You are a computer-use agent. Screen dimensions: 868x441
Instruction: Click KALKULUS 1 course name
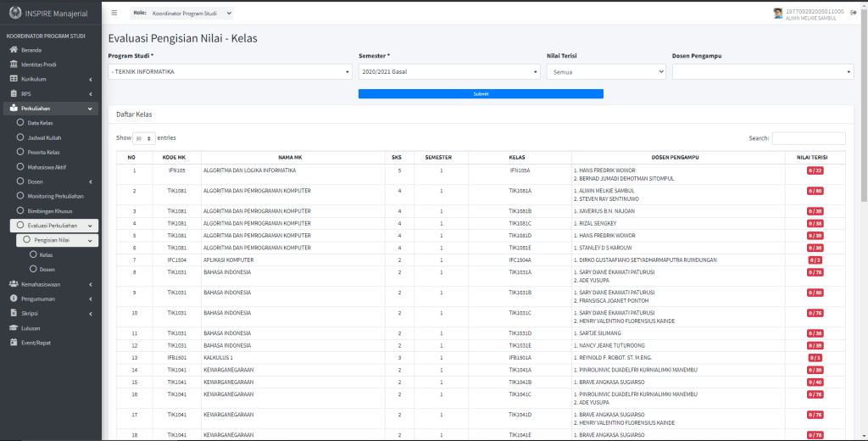pos(218,357)
